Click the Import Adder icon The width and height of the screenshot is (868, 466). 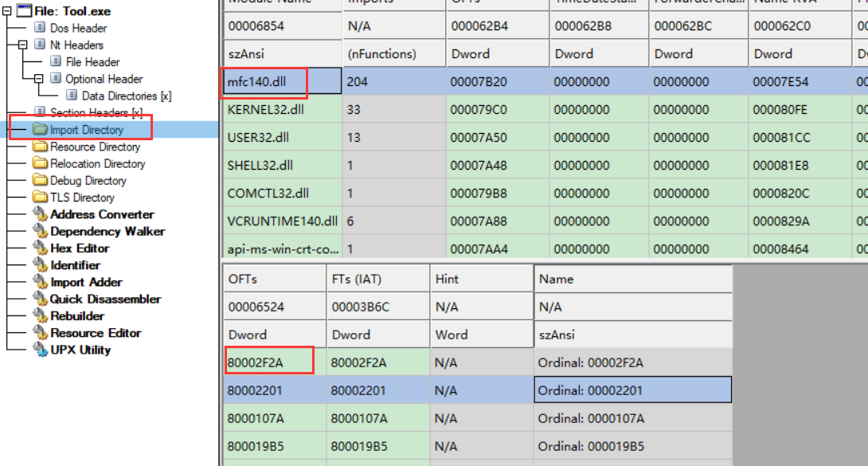click(x=40, y=282)
